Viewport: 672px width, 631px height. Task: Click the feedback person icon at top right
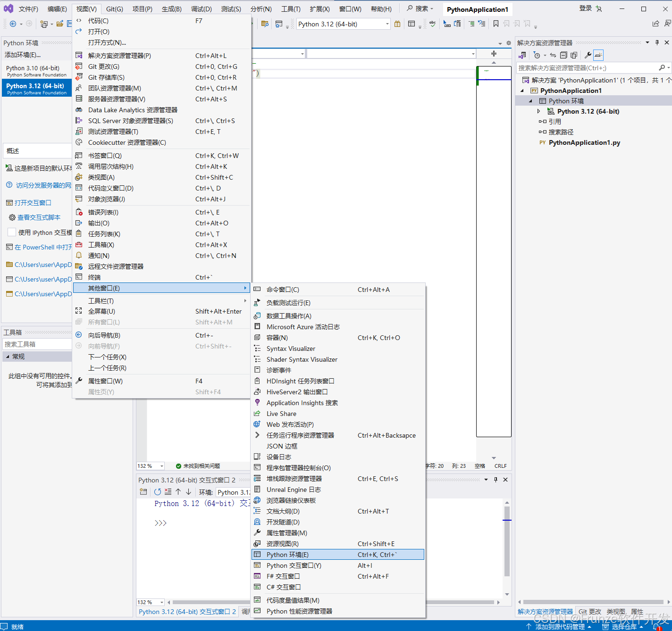click(x=667, y=24)
